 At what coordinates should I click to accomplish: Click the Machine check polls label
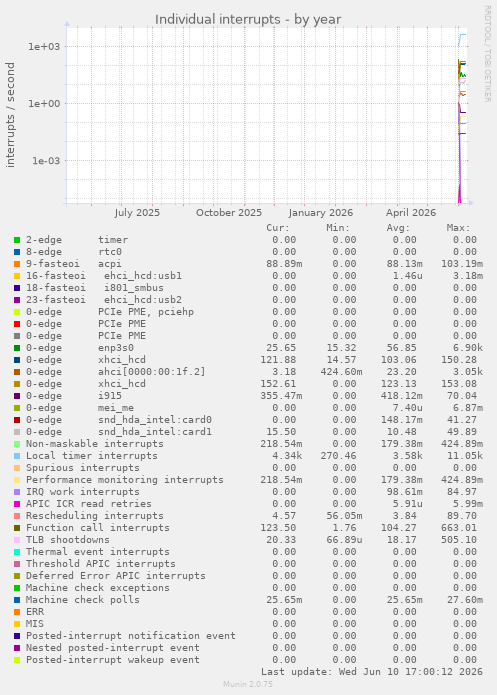82,600
